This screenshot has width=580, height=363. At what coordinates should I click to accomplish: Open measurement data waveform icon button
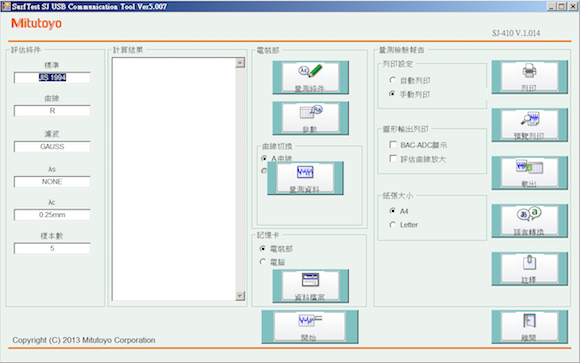(x=305, y=178)
